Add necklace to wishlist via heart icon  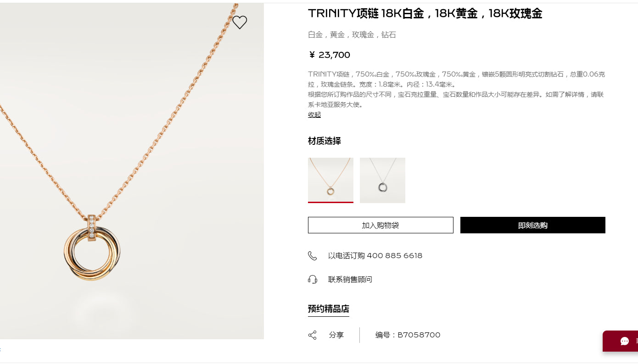240,22
